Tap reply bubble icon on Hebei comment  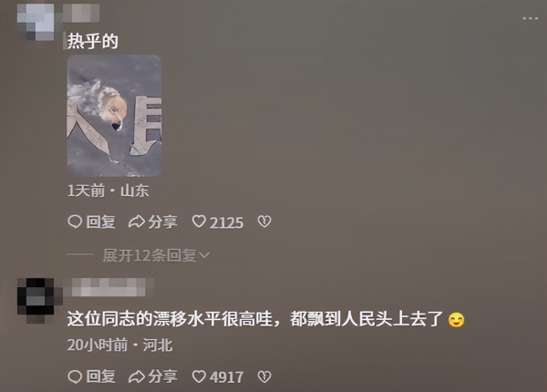pos(75,377)
